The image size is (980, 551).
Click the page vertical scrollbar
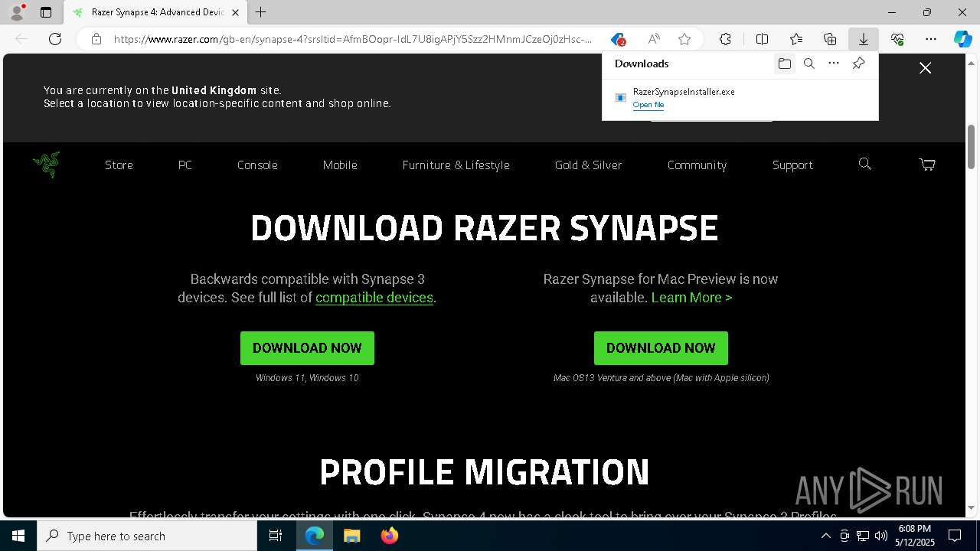[x=972, y=145]
